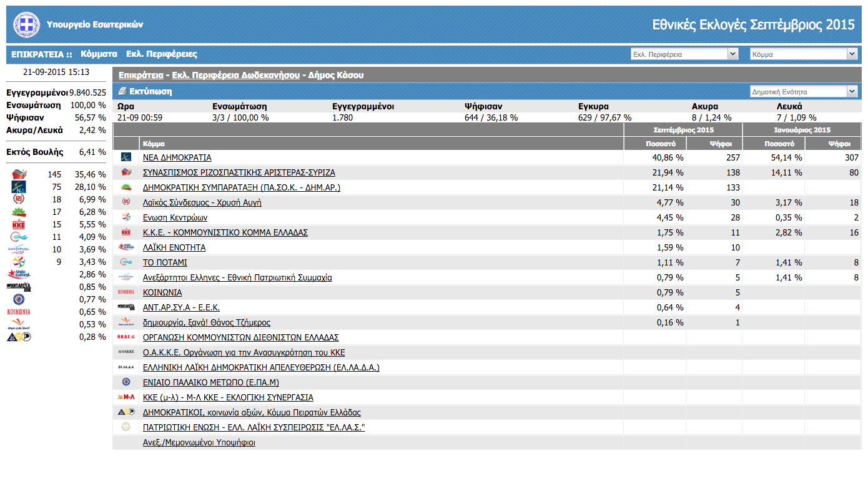Click the ΤΟ ΠΟΤΑΜΙ logo in the table
This screenshot has height=496, width=868.
click(x=126, y=262)
